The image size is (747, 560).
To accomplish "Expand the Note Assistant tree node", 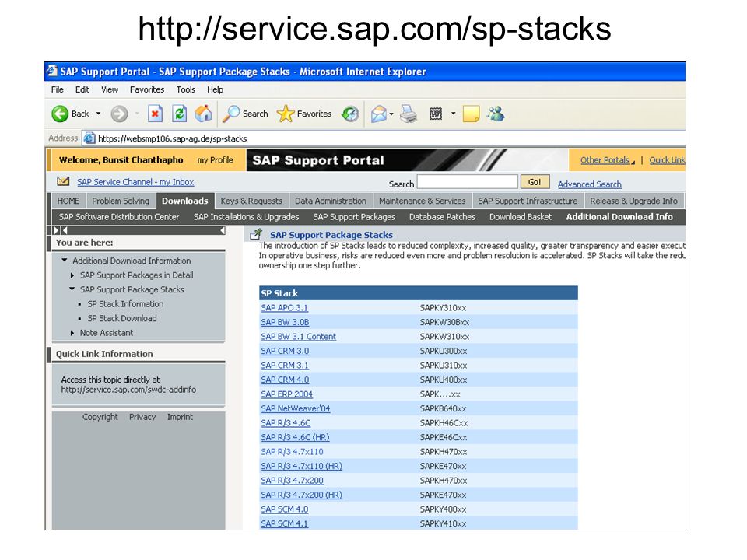I will pyautogui.click(x=72, y=333).
